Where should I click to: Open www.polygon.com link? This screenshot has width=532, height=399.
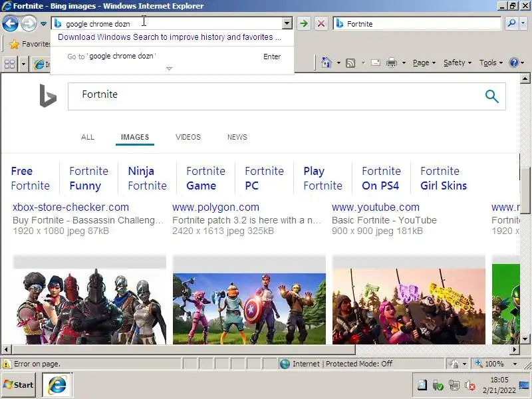(x=215, y=207)
